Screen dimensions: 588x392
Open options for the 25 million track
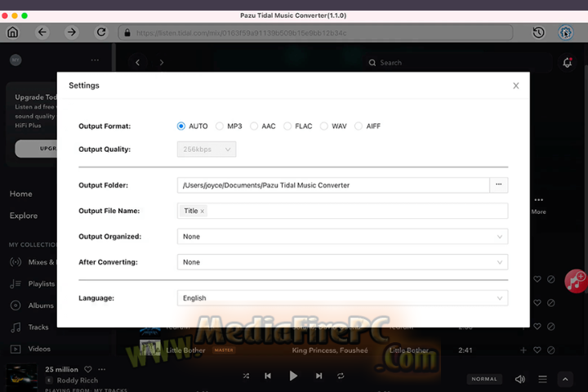102,369
